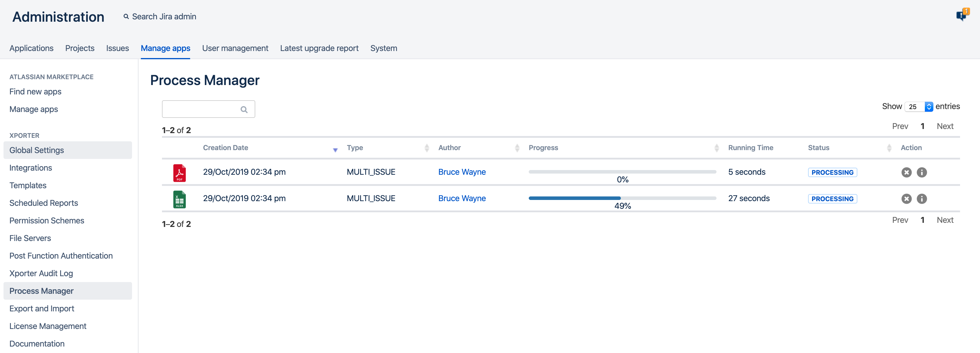
Task: Open info for the 27 seconds process
Action: (x=921, y=199)
